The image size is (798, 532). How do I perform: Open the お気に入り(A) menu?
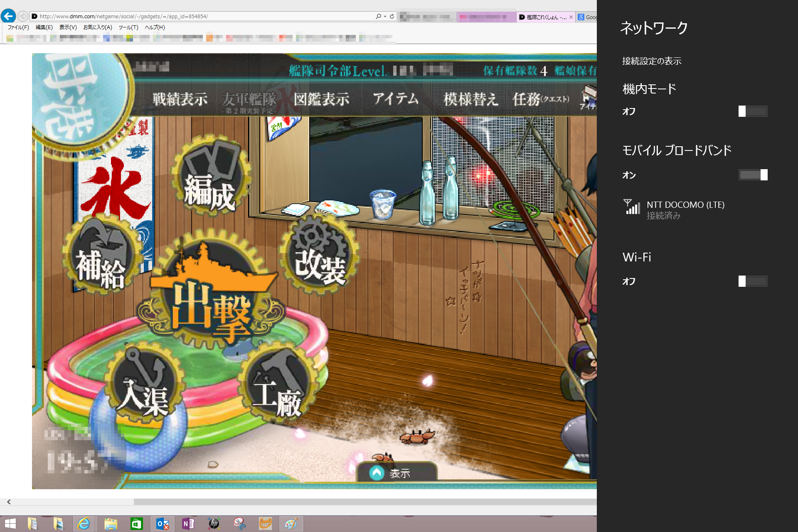(97, 27)
